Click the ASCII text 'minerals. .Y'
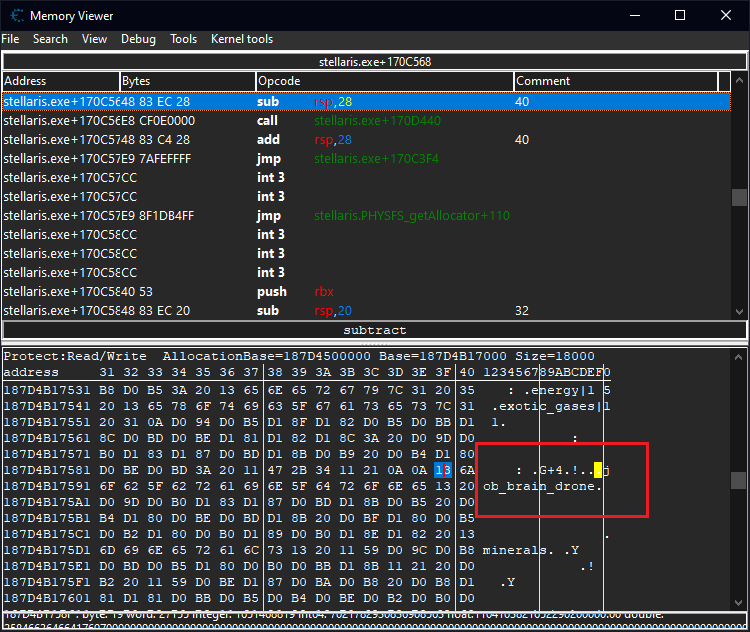 click(531, 550)
